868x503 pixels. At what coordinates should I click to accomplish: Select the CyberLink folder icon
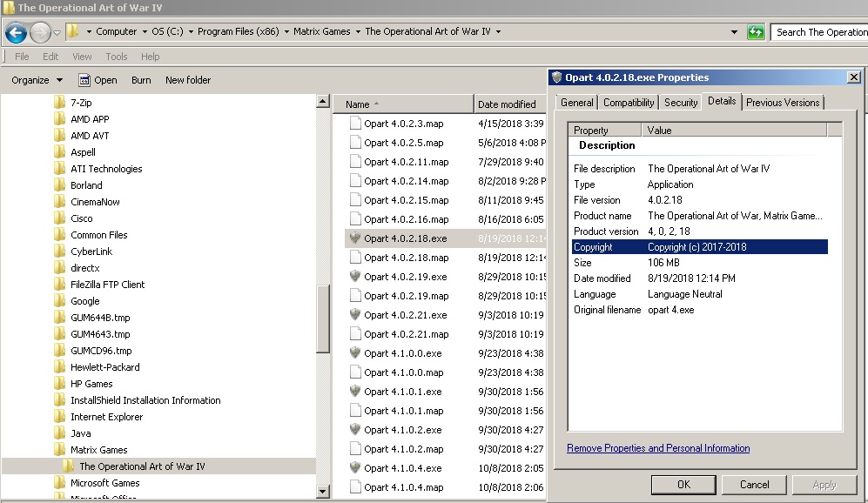60,251
